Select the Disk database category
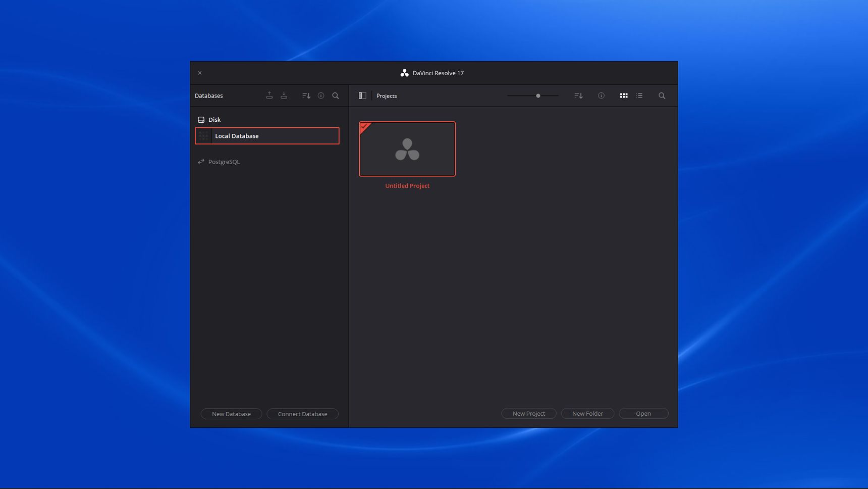The width and height of the screenshot is (868, 489). coord(209,120)
